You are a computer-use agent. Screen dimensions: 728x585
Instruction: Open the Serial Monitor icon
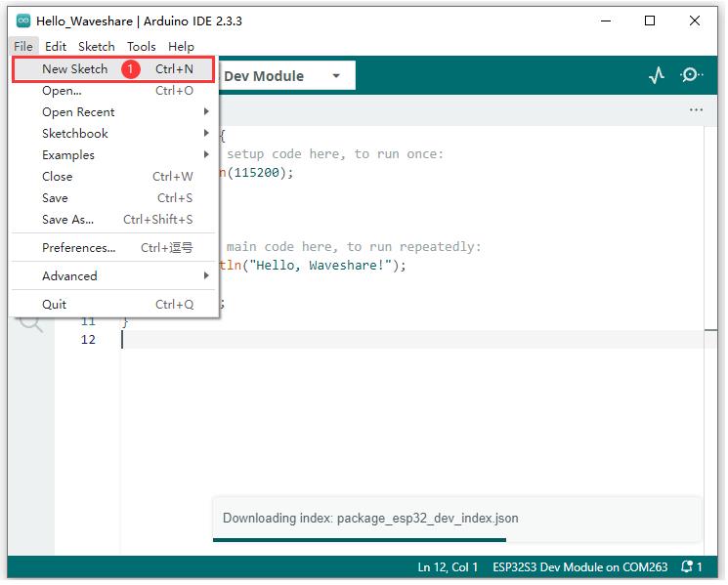tap(692, 75)
